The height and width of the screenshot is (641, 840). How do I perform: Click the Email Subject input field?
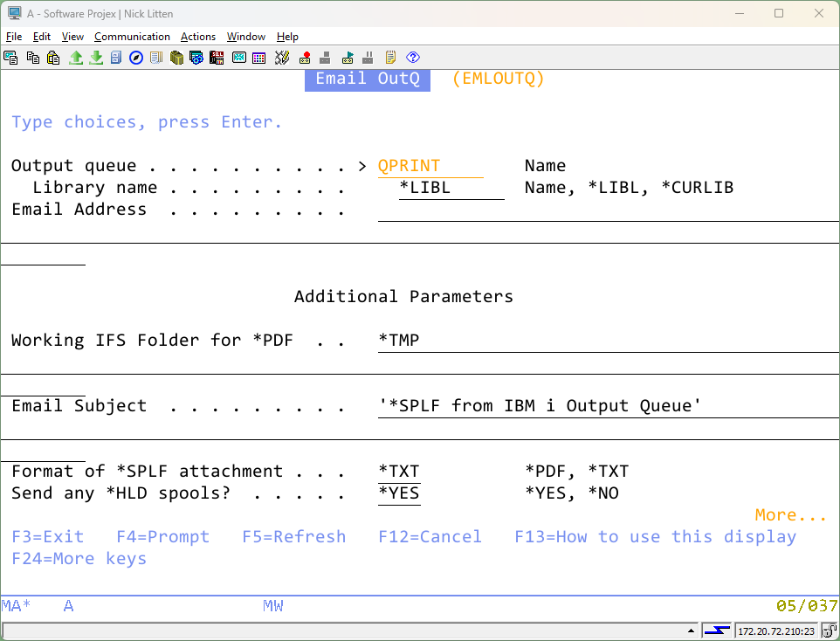coord(608,406)
